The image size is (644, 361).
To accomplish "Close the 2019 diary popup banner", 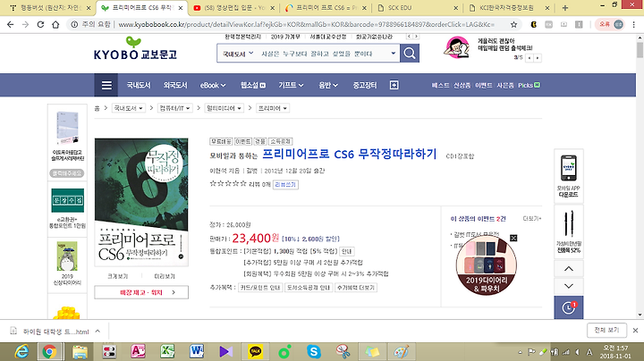I will (513, 238).
